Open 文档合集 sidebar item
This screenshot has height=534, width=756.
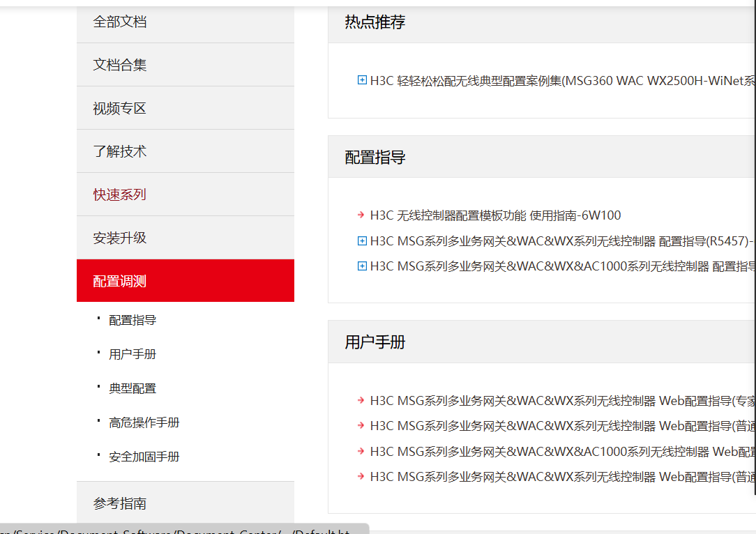coord(185,65)
